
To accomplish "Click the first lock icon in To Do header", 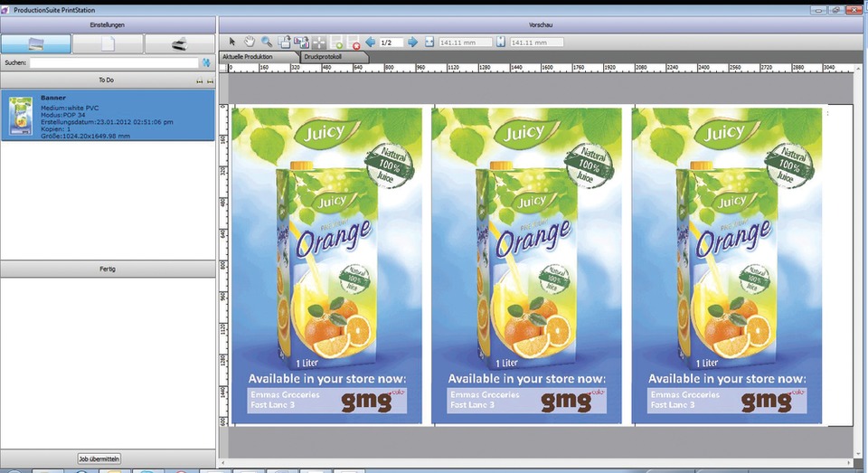I will pyautogui.click(x=199, y=80).
